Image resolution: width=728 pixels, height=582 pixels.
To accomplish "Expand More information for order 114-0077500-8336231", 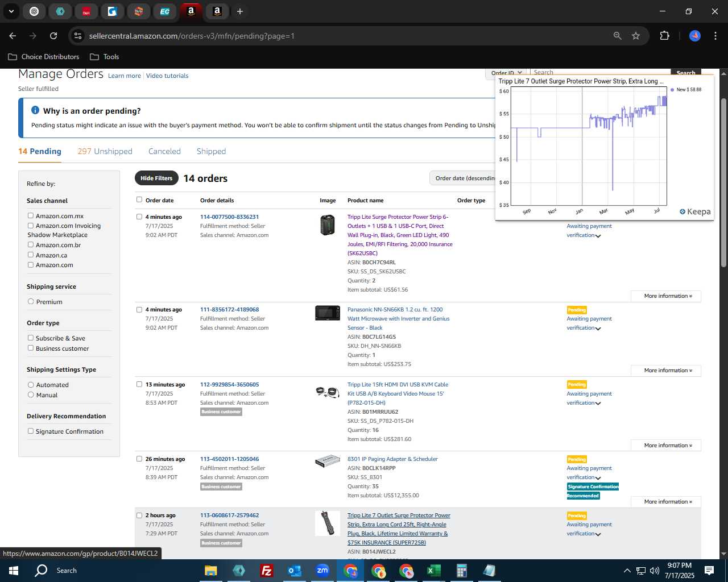I will [x=666, y=296].
